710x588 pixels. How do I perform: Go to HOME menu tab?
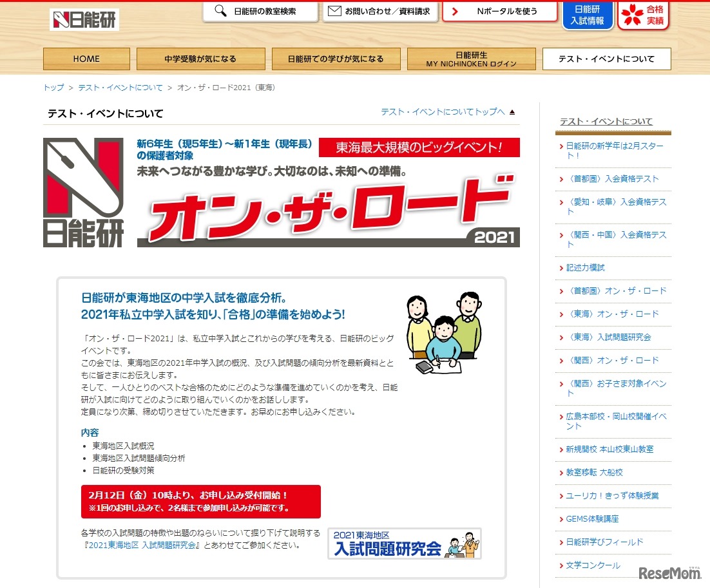coord(86,59)
